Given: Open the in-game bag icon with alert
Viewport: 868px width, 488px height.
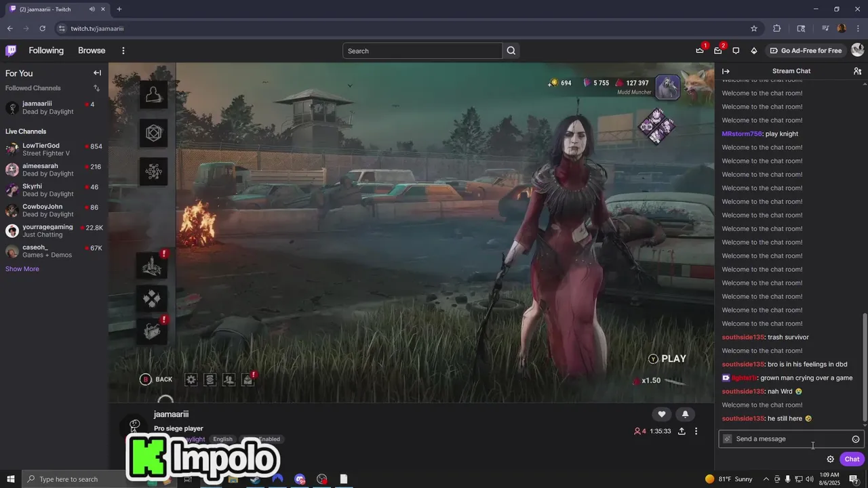Looking at the screenshot, I should point(153,330).
